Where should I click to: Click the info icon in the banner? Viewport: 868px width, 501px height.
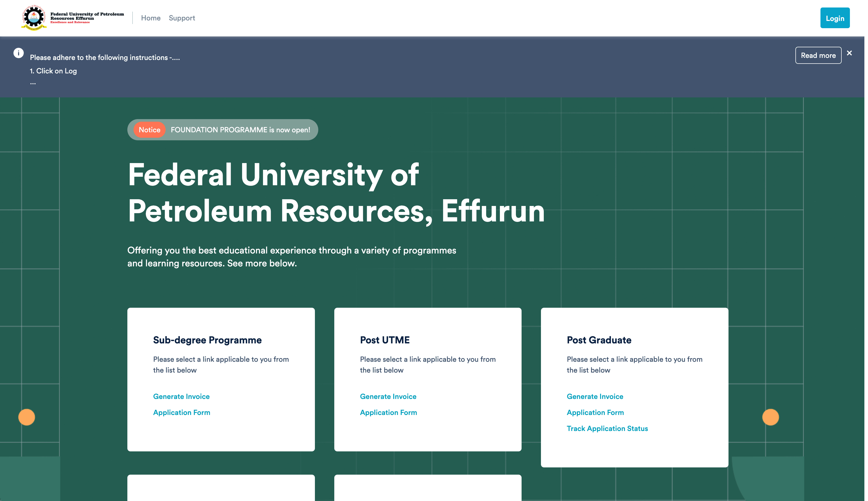19,53
